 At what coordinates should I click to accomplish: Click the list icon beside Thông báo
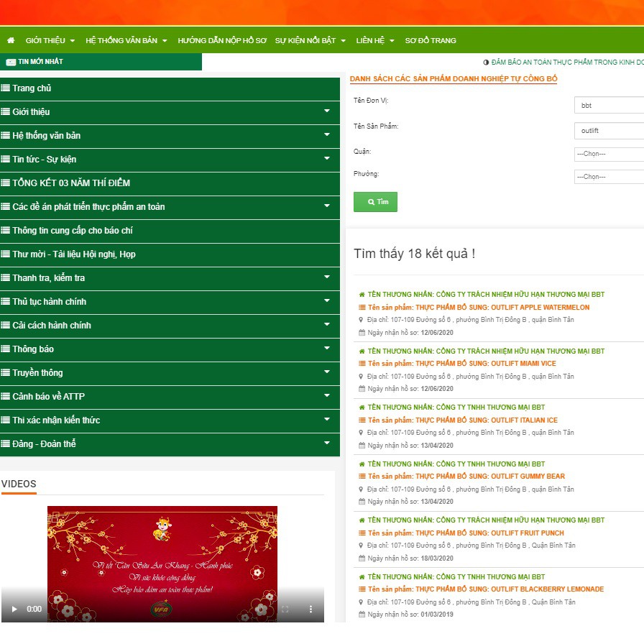[x=6, y=349]
